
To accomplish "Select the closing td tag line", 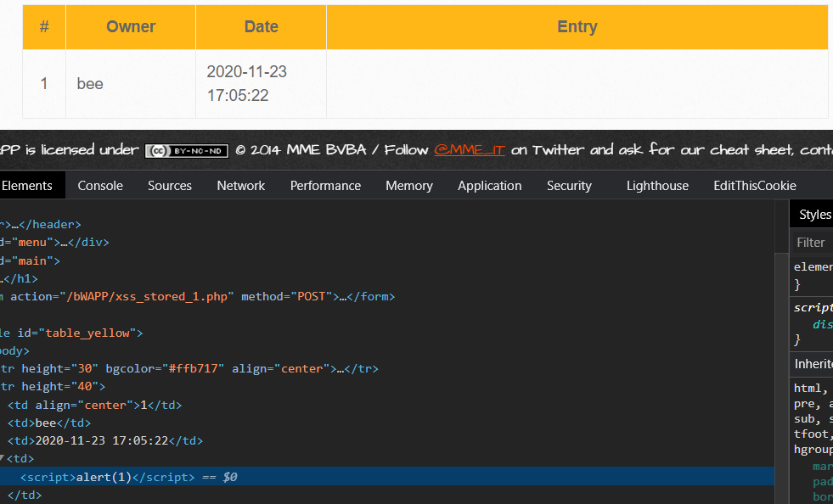I will [x=25, y=495].
